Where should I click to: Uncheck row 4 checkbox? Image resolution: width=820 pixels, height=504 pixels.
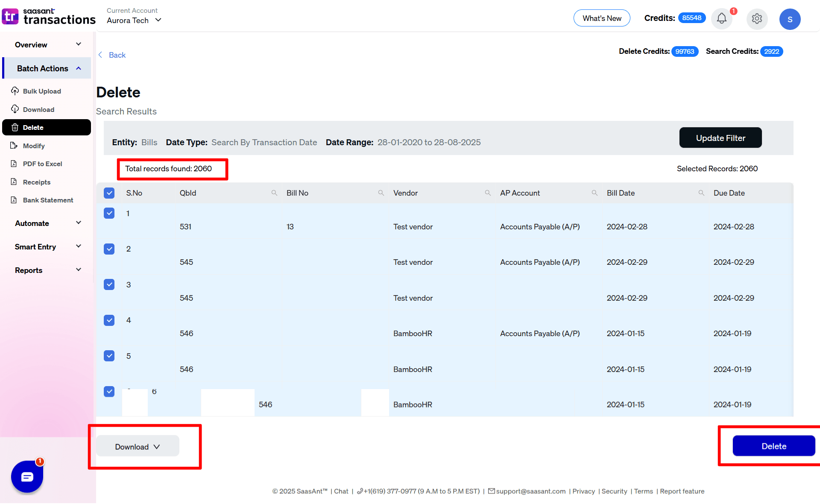click(x=109, y=320)
